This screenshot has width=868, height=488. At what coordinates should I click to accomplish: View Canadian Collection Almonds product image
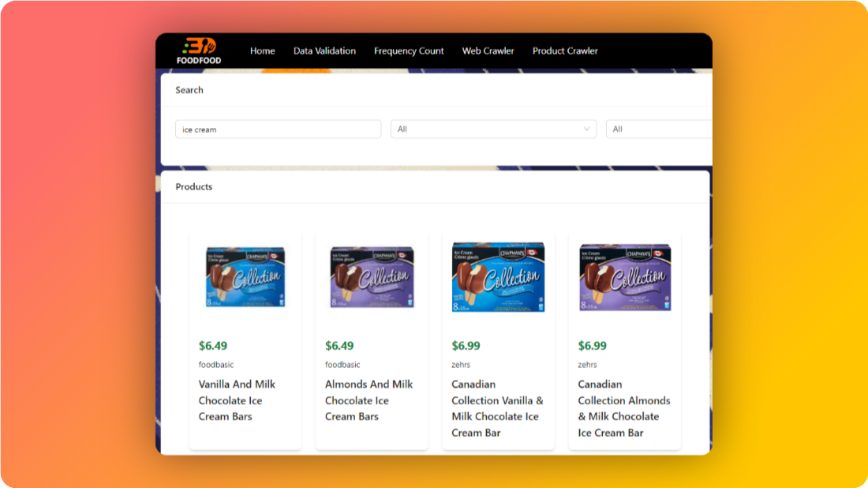coord(624,276)
